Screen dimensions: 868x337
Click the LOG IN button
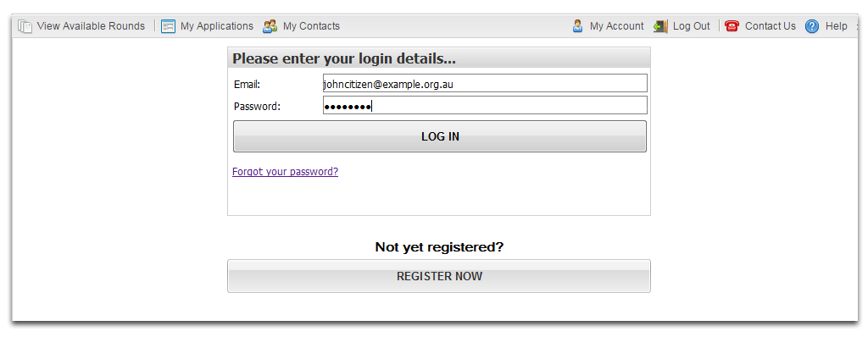click(x=440, y=136)
